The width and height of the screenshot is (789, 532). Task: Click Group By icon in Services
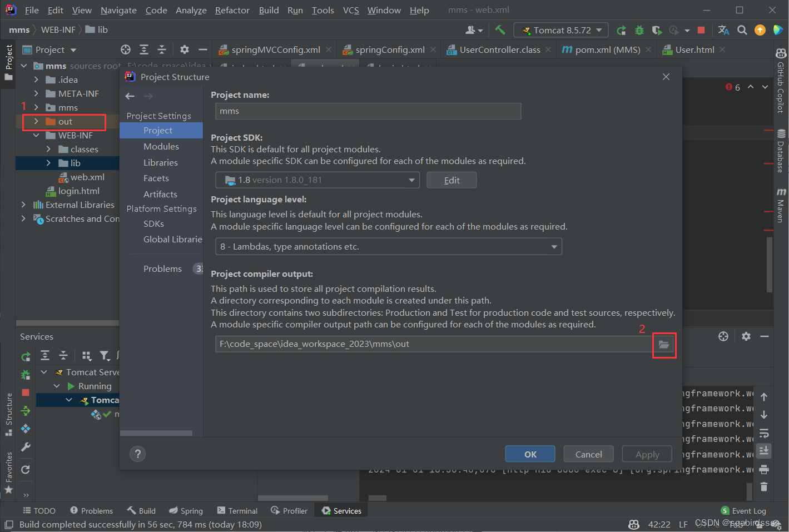tap(87, 356)
